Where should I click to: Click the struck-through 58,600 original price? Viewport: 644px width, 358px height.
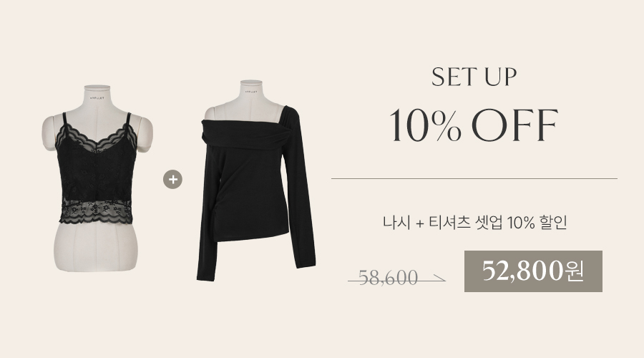tap(388, 278)
